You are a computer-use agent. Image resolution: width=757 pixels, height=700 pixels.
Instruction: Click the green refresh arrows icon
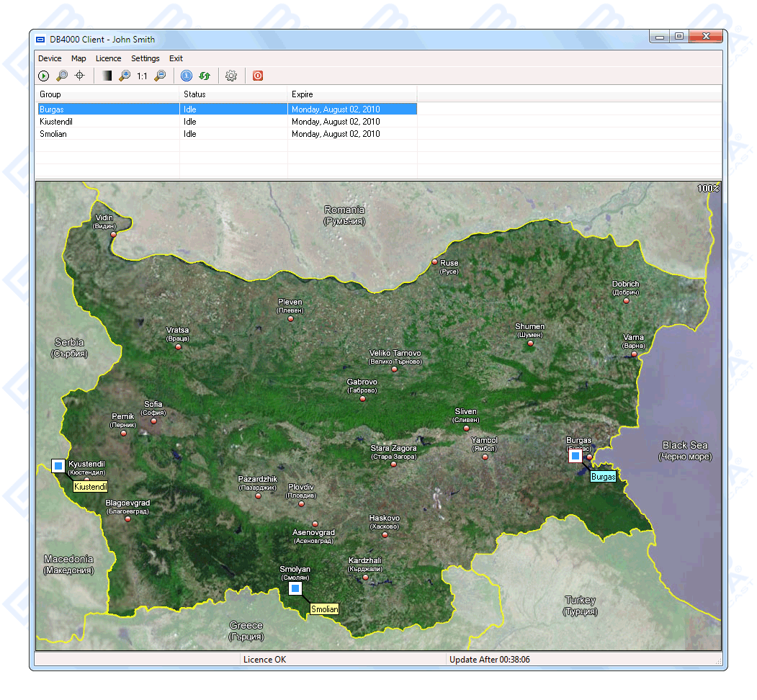(205, 76)
